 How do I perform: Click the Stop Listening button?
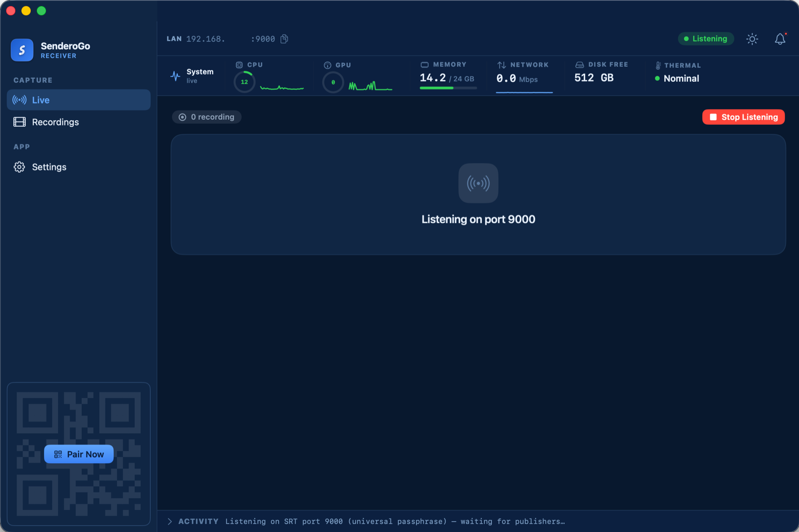744,117
